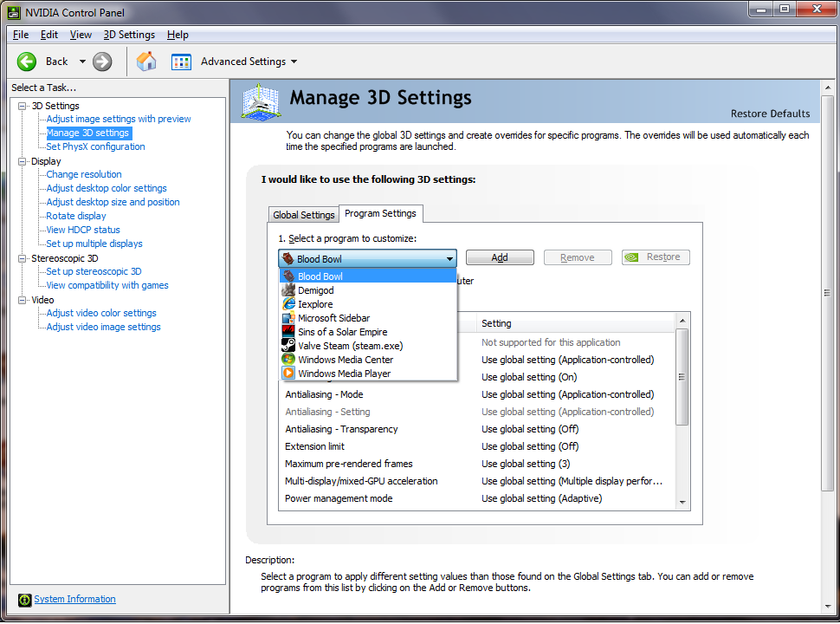Viewport: 840px width, 624px height.
Task: Click the Add program button
Action: pos(500,257)
